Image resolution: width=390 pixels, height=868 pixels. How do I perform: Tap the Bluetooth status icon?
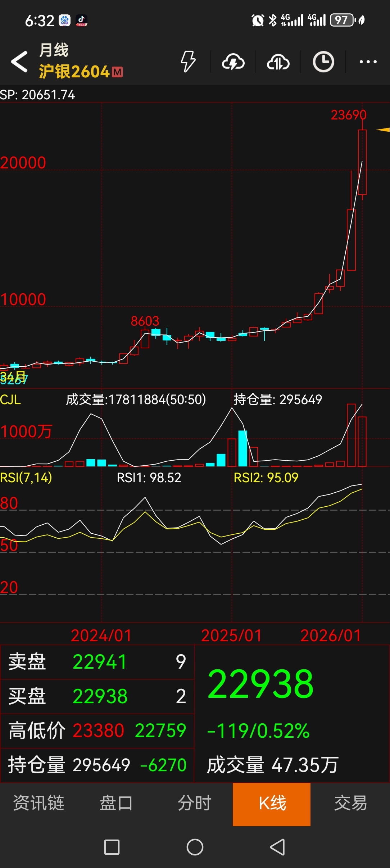[273, 20]
